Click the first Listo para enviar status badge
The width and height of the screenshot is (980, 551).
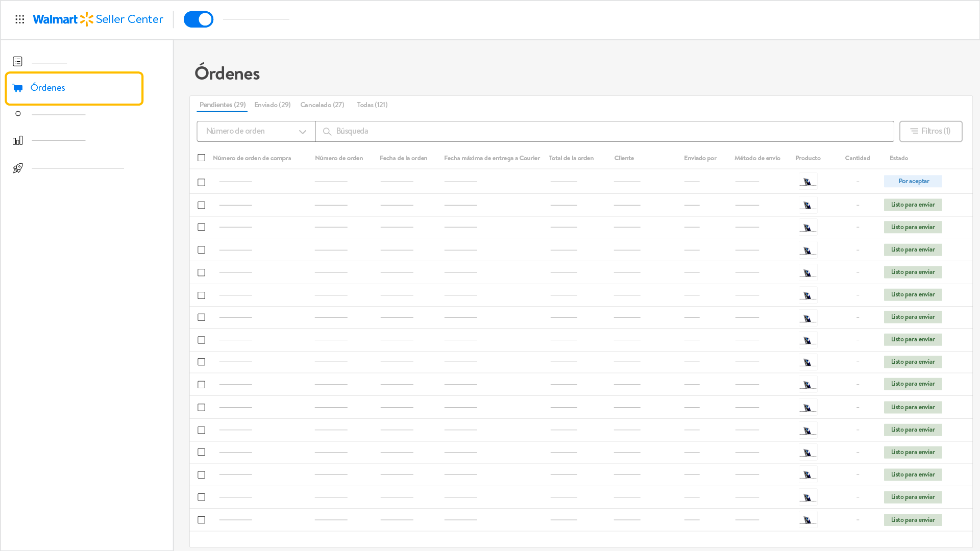coord(913,205)
